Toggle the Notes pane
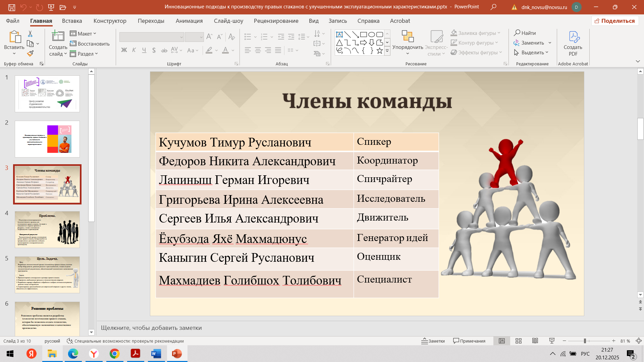This screenshot has width=644, height=362. 433,341
